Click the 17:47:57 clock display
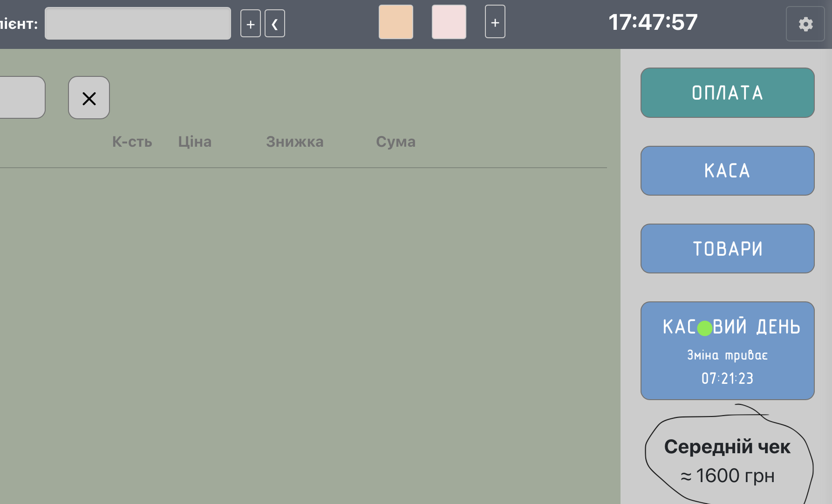Image resolution: width=832 pixels, height=504 pixels. point(653,22)
